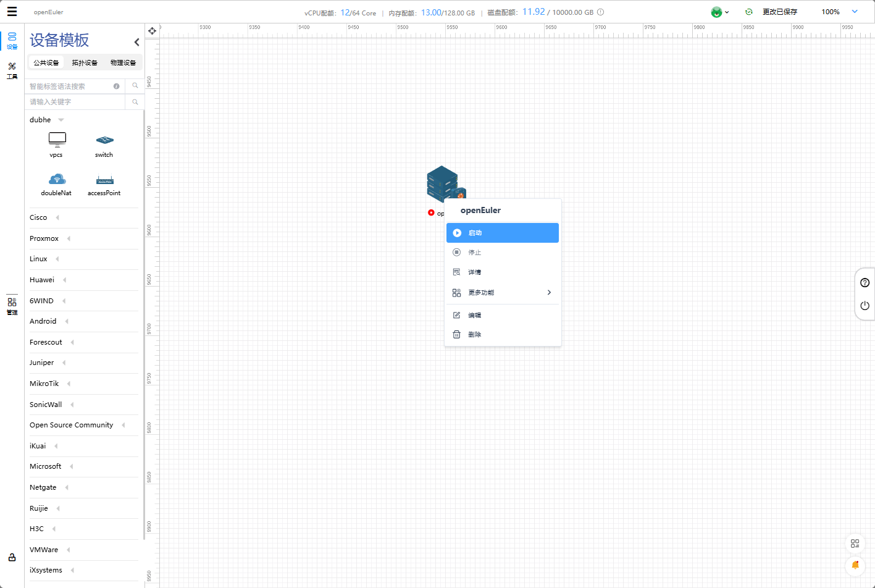Open the 管理 management sidebar icon
This screenshot has width=875, height=588.
pyautogui.click(x=12, y=306)
